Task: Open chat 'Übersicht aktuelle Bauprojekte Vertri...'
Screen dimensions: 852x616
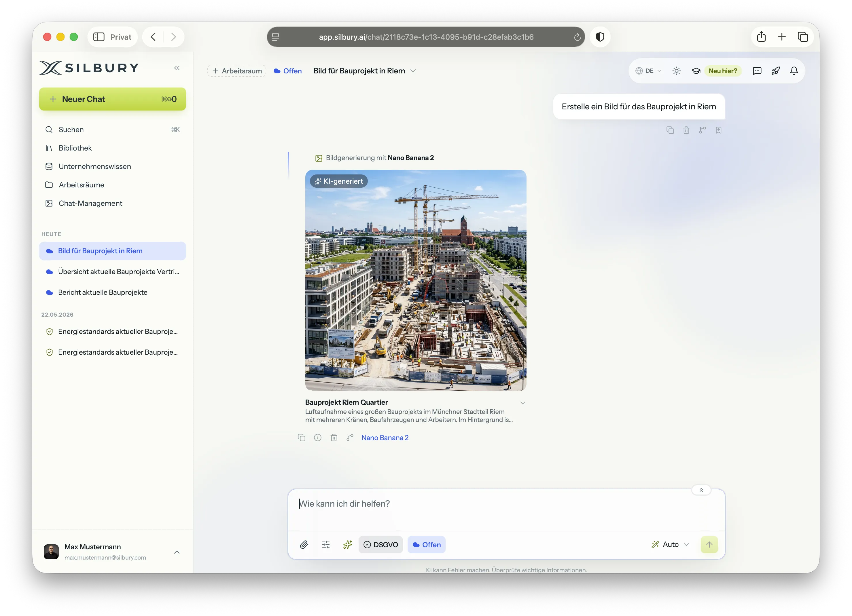Action: [x=112, y=271]
